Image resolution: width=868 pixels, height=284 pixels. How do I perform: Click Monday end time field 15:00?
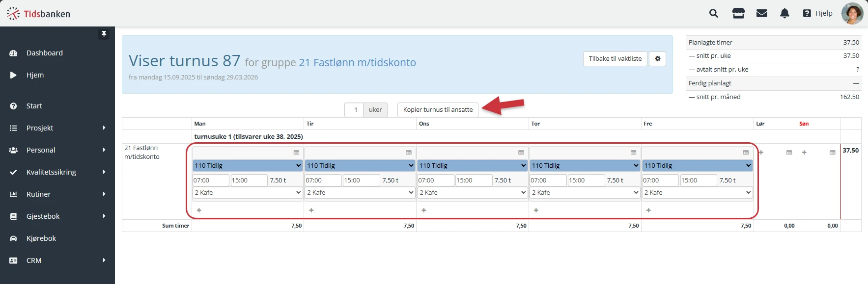pos(249,181)
